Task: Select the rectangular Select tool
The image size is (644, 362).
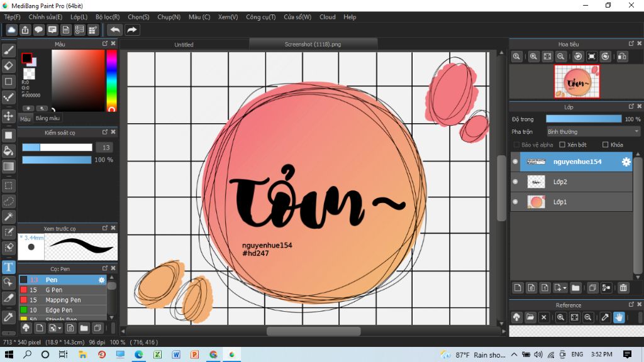Action: tap(9, 185)
